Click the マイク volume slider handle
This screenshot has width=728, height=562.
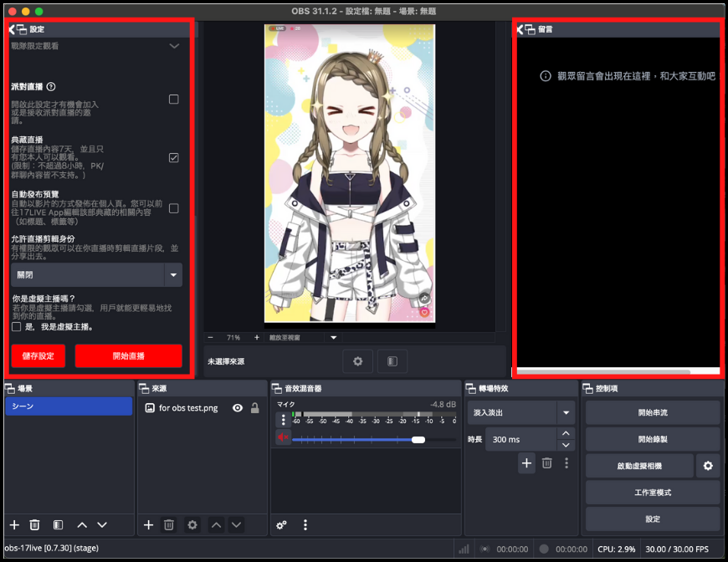tap(417, 439)
